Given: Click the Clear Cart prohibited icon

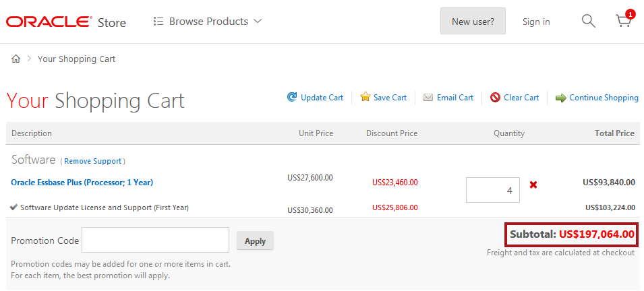Looking at the screenshot, I should (495, 98).
